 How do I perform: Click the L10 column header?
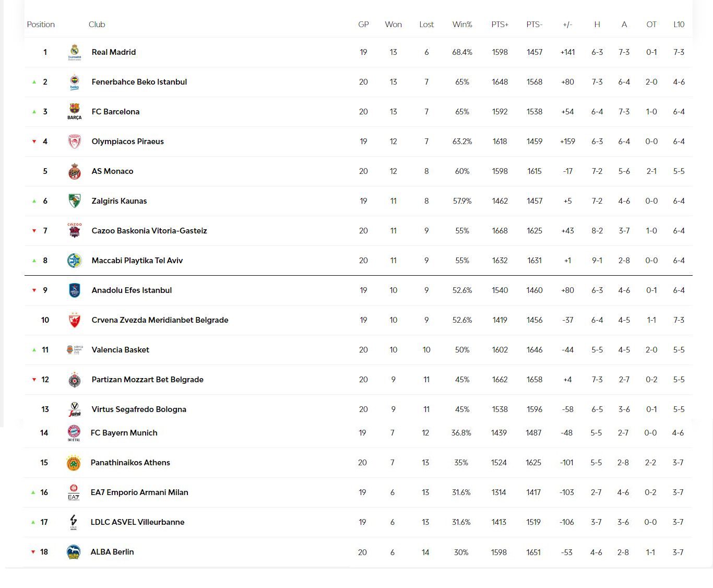tap(679, 25)
